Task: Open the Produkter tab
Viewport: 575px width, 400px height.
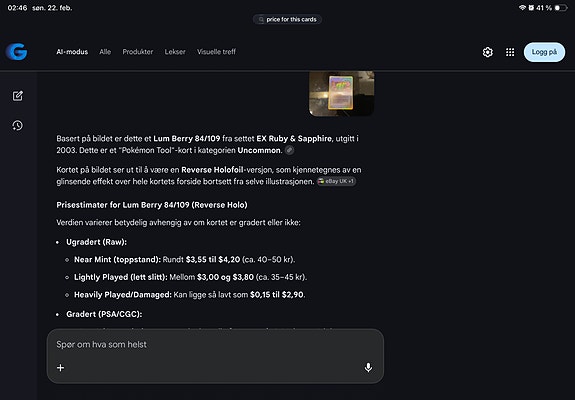Action: [138, 52]
